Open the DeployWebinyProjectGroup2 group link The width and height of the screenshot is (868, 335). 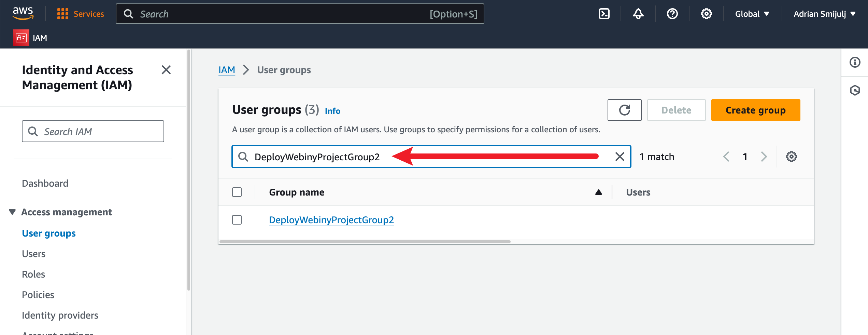[x=331, y=220]
